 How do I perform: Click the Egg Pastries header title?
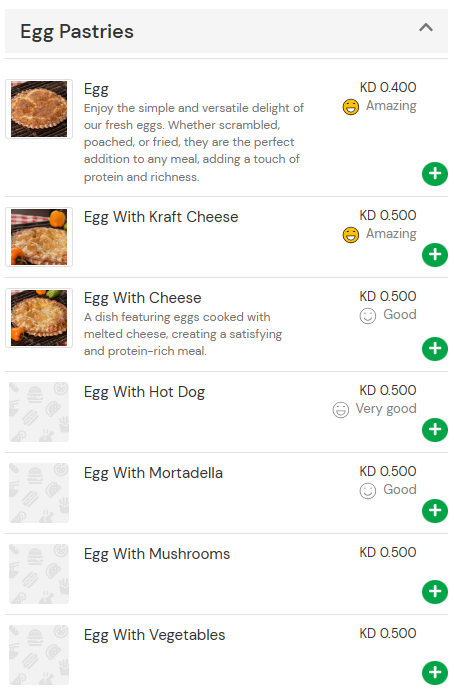[77, 32]
